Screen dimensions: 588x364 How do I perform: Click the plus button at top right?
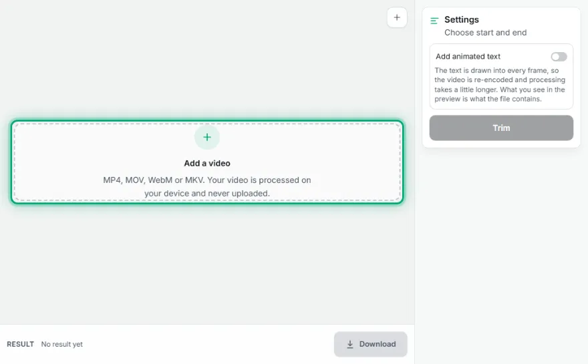click(397, 17)
